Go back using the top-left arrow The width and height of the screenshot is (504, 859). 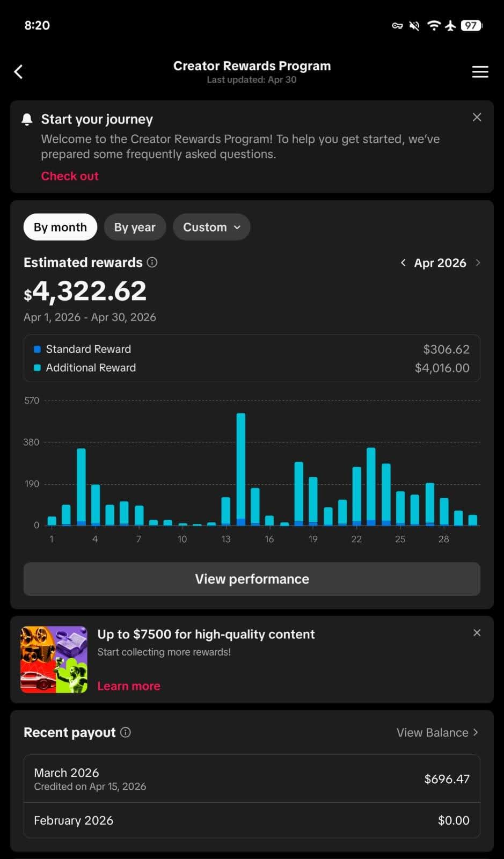(19, 72)
